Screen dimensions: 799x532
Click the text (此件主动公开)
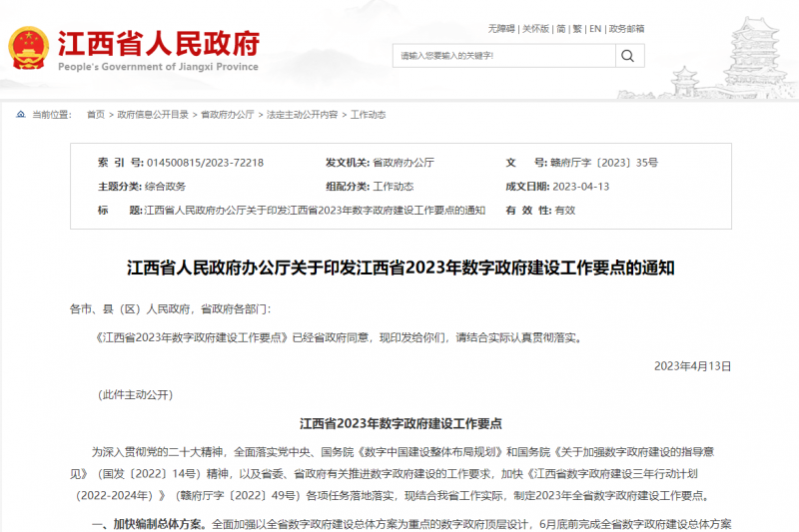click(135, 395)
